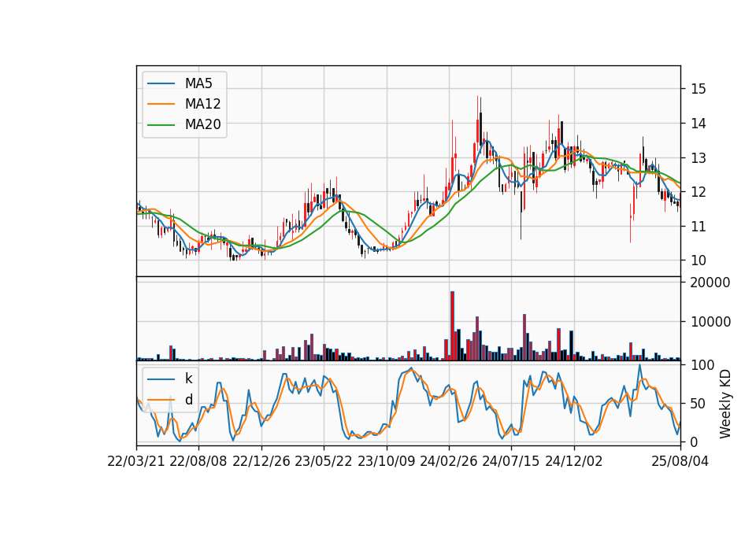Click the Weekly KD axis title
Viewport: 756px width, 543px height.
click(725, 404)
